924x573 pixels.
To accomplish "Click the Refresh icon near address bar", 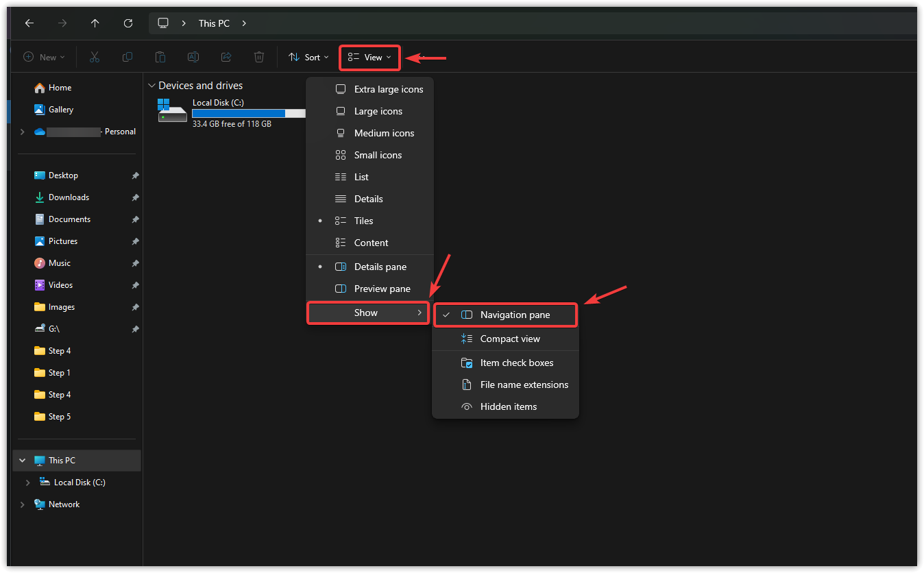I will tap(128, 23).
